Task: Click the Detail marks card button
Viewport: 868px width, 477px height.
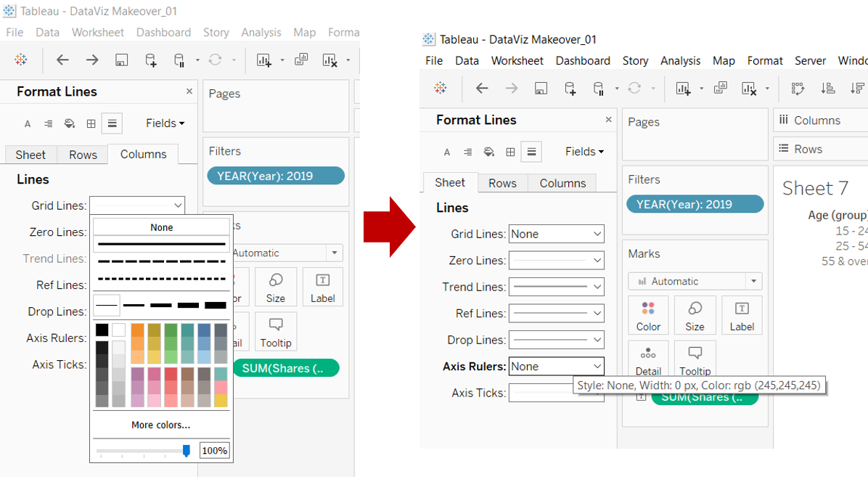Action: pos(648,361)
